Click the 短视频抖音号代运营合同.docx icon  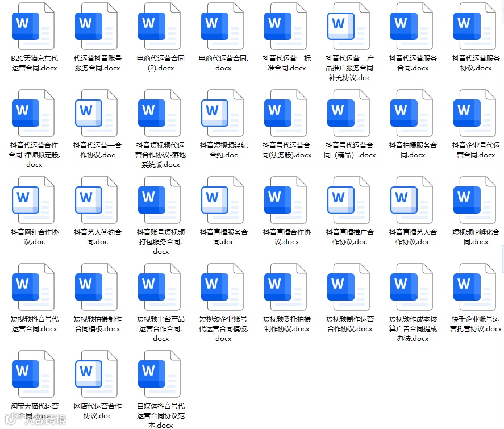[33, 288]
